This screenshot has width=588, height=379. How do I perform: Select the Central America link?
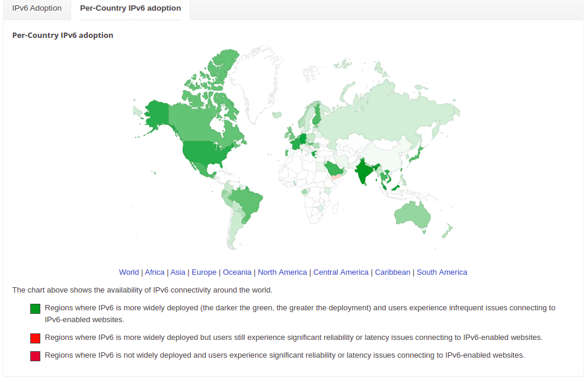tap(341, 272)
